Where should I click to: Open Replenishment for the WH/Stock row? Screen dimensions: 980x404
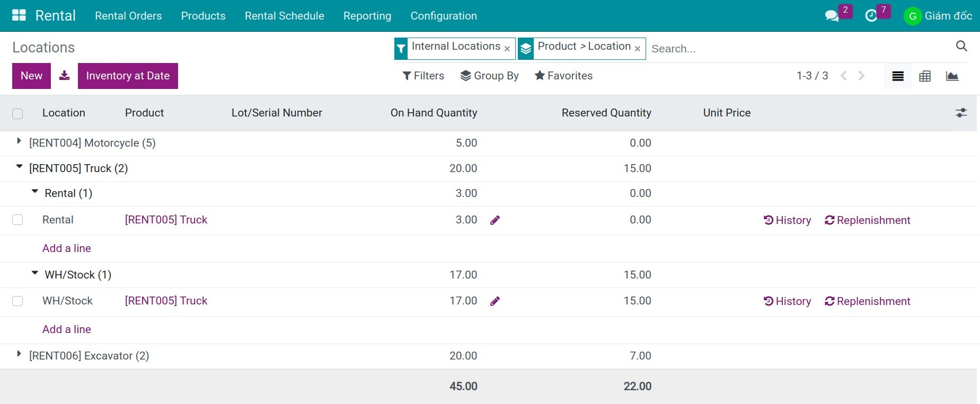coord(868,301)
